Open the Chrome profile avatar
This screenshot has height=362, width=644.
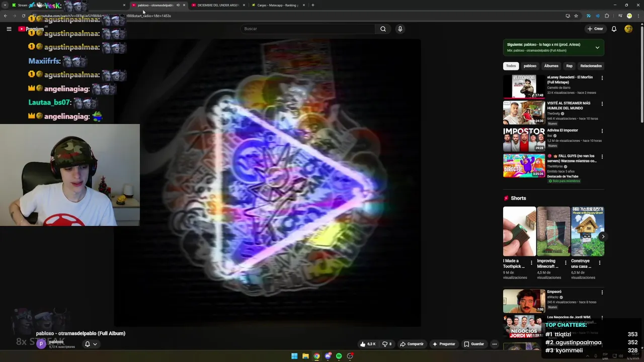(x=629, y=16)
